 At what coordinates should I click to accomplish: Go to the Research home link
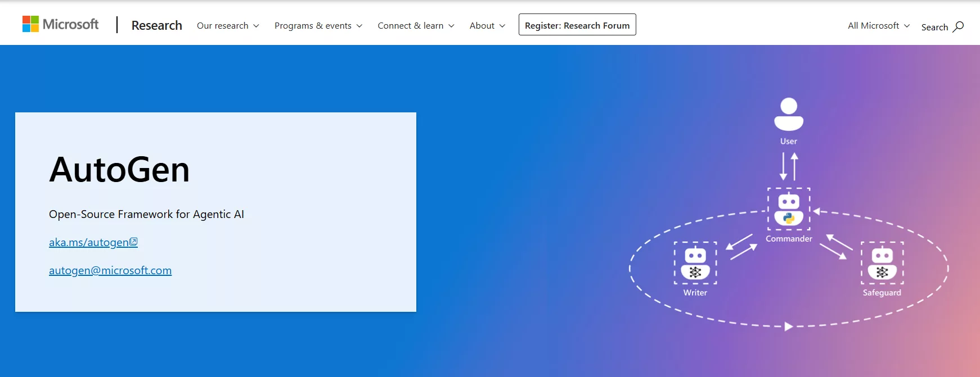[x=156, y=25]
